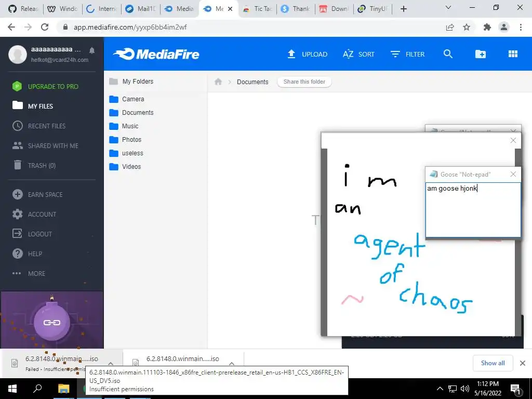The width and height of the screenshot is (532, 399).
Task: Switch to the Releases GitHub tab
Action: coord(23,9)
